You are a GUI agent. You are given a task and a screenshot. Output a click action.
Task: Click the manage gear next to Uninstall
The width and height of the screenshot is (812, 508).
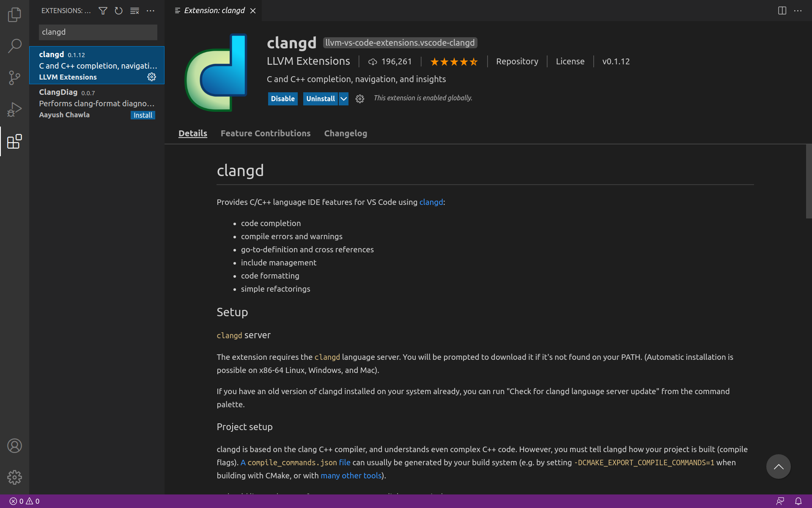[360, 99]
